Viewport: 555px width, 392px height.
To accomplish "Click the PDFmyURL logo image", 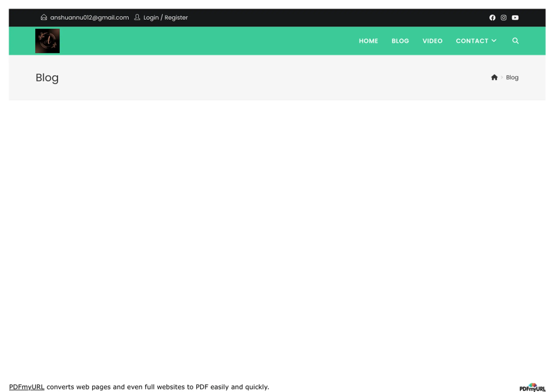I will (532, 387).
